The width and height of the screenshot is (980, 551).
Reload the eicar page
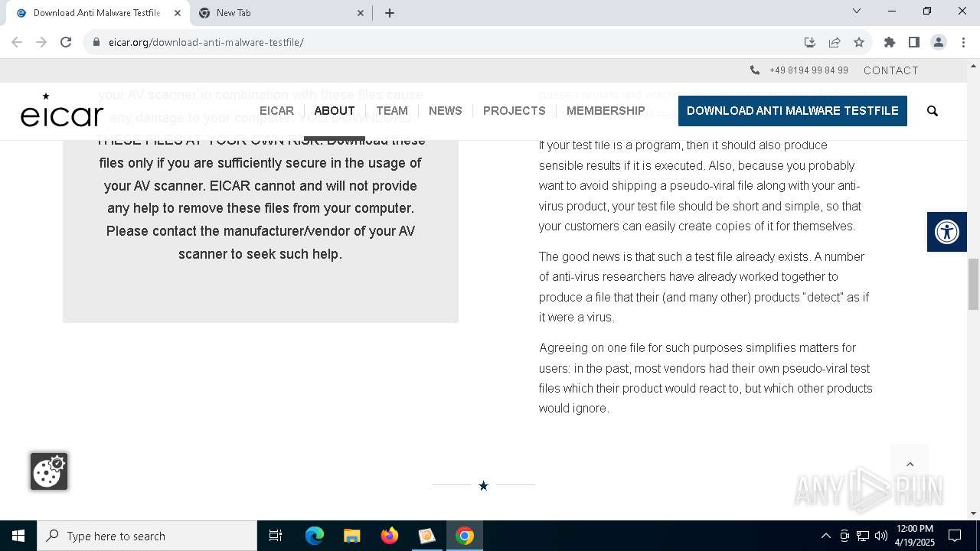click(x=66, y=42)
